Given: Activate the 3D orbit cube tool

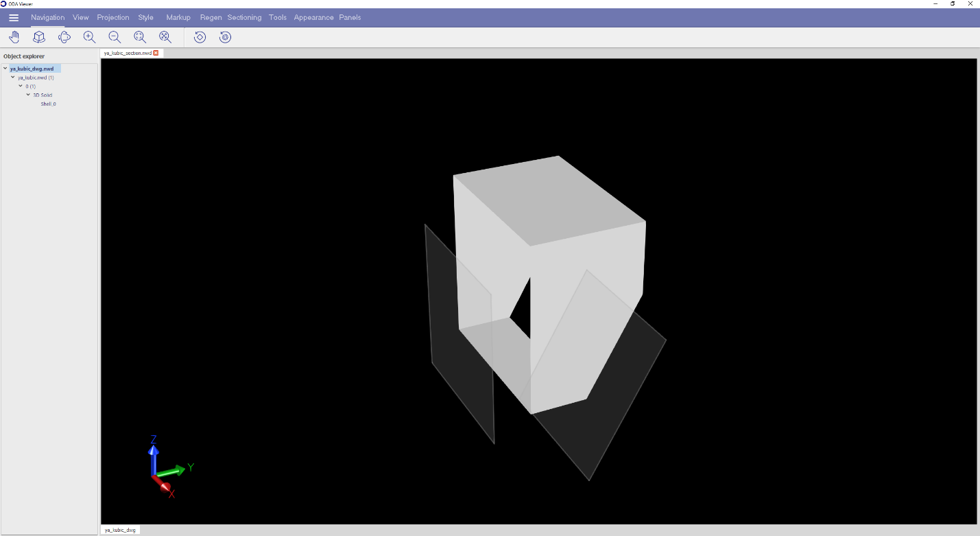Looking at the screenshot, I should click(39, 37).
